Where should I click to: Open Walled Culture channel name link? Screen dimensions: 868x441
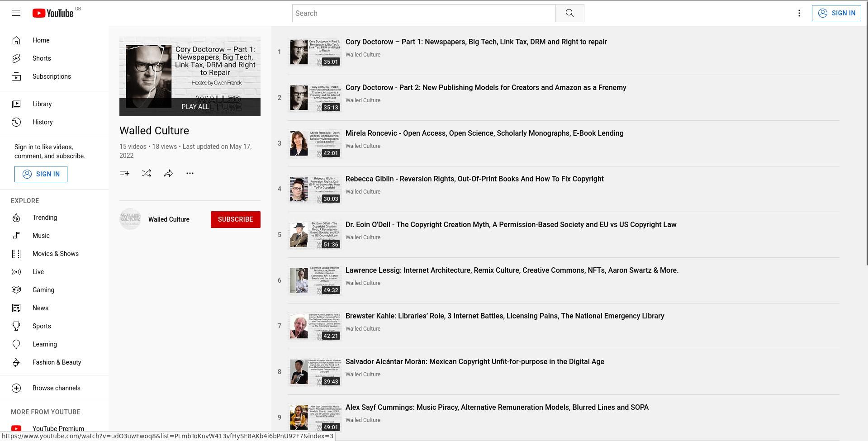(x=169, y=219)
